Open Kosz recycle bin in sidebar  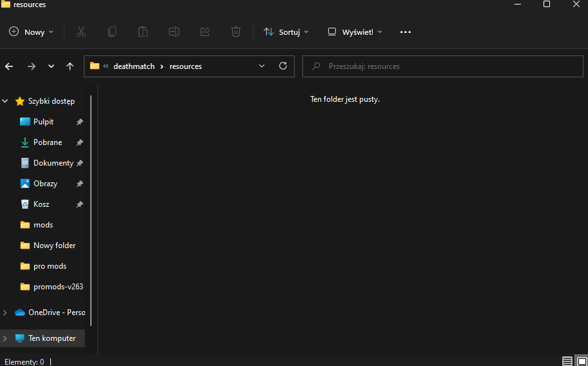(41, 204)
